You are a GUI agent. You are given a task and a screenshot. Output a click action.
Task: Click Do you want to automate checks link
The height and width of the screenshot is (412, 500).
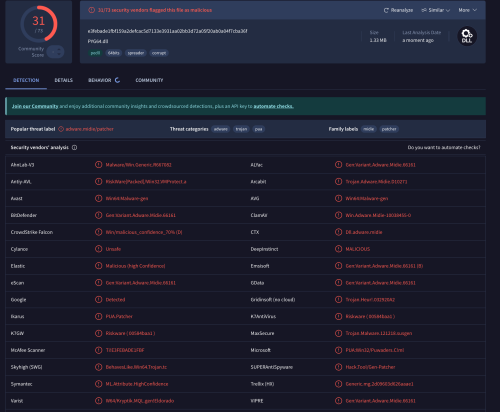[444, 147]
